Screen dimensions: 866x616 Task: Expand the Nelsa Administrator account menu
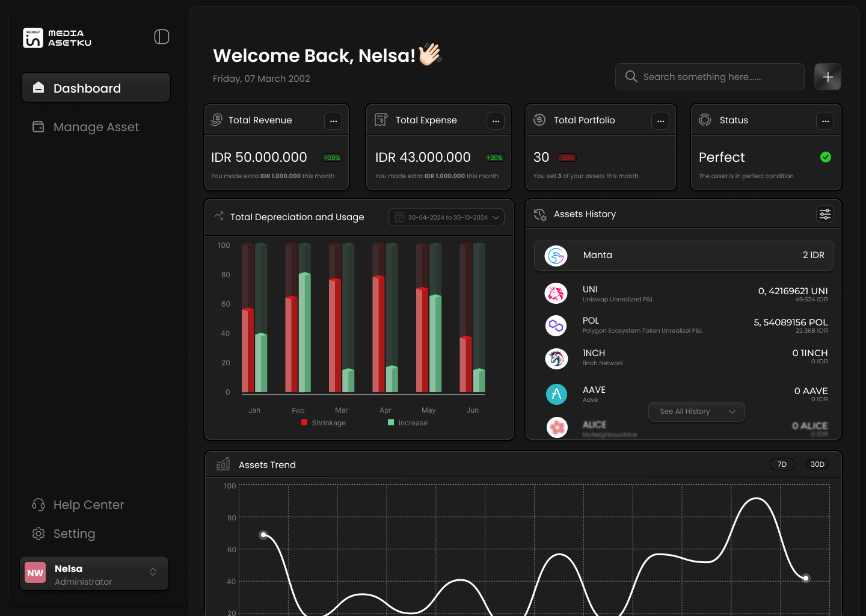94,573
